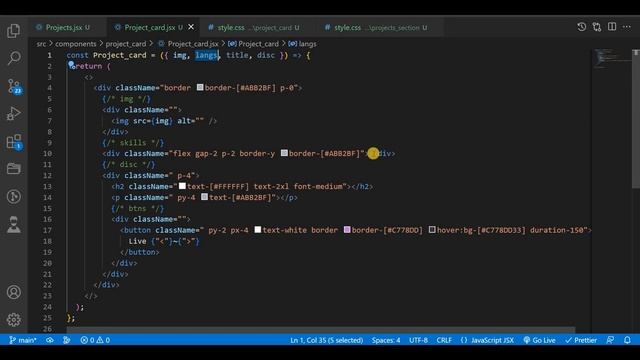Screen dimensions: 640x360
Task: Open Source Control view with 23 badge
Action: click(x=14, y=87)
